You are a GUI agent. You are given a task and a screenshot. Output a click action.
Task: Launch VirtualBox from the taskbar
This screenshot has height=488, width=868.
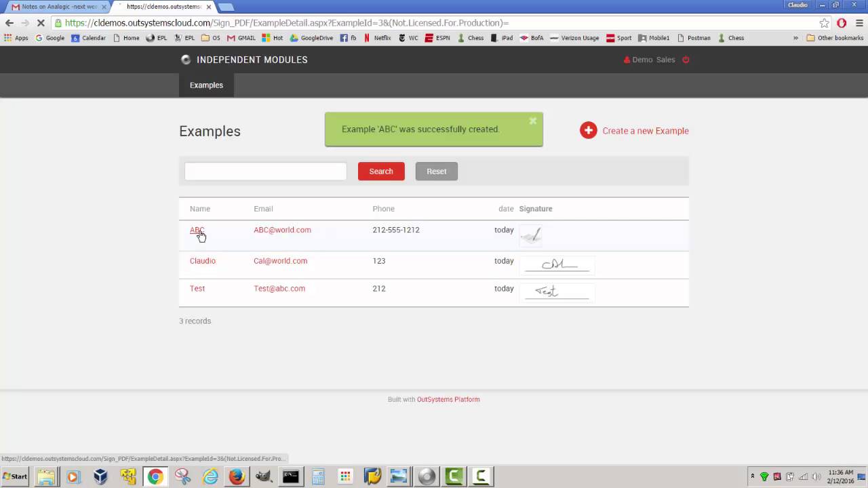[x=100, y=477]
